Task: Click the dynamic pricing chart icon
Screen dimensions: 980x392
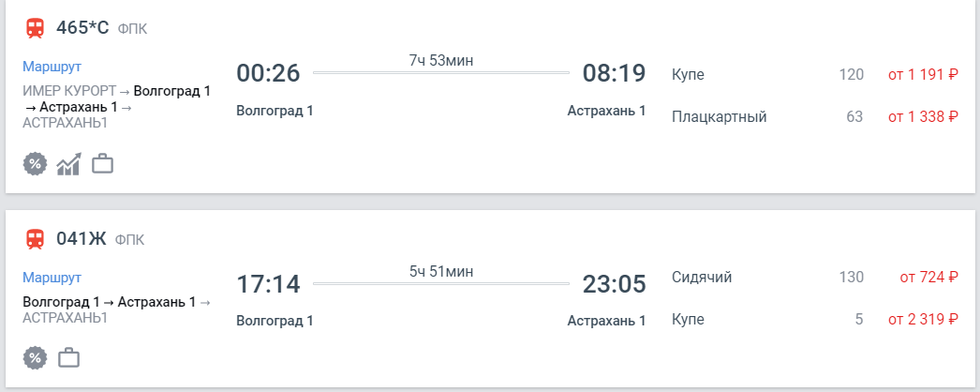Action: point(68,164)
